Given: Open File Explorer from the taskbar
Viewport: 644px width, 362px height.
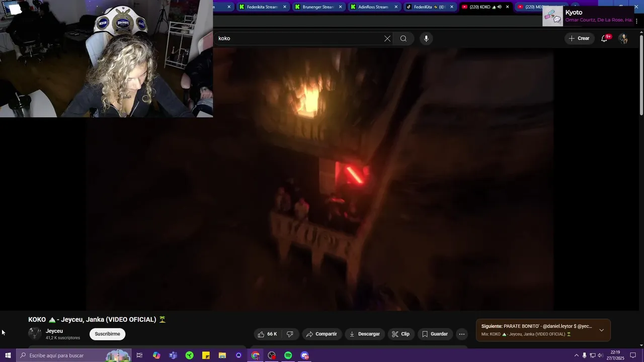Looking at the screenshot, I should point(222,355).
